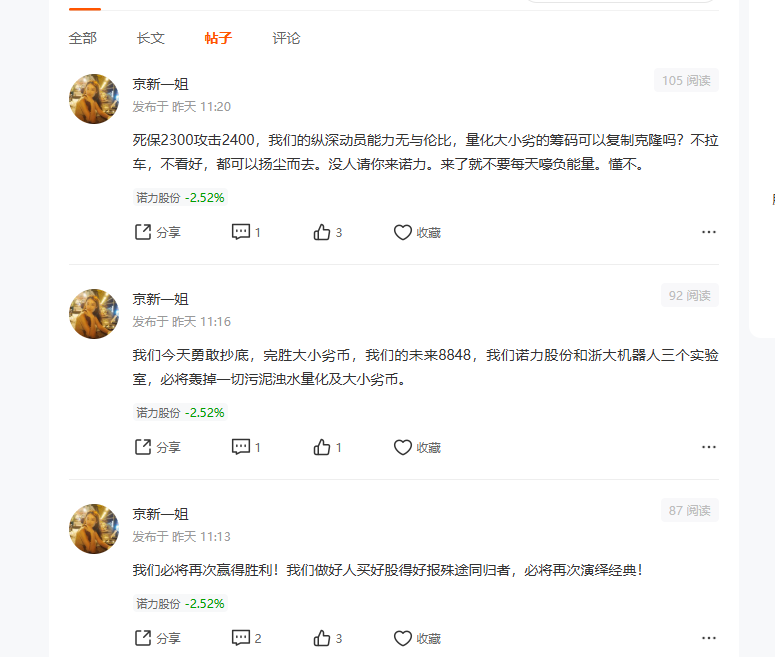Open more options for the 11:16 post
Screen dimensions: 775x657
tap(709, 447)
